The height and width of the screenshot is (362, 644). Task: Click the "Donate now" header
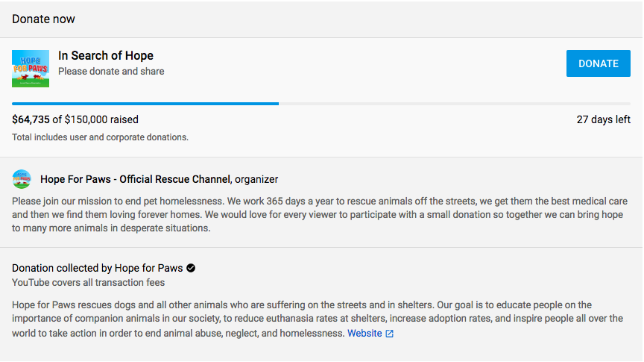click(43, 19)
